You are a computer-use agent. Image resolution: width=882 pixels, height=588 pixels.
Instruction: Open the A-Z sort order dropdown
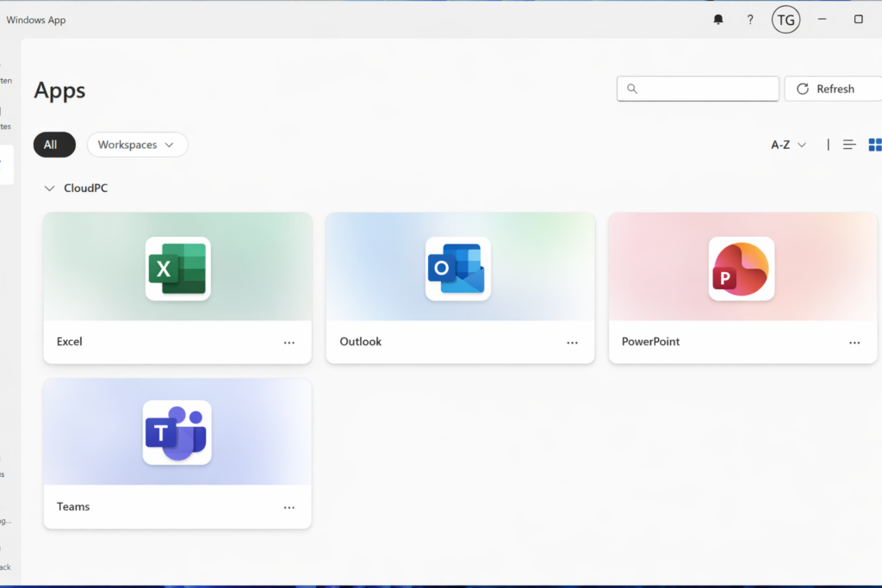click(x=788, y=145)
